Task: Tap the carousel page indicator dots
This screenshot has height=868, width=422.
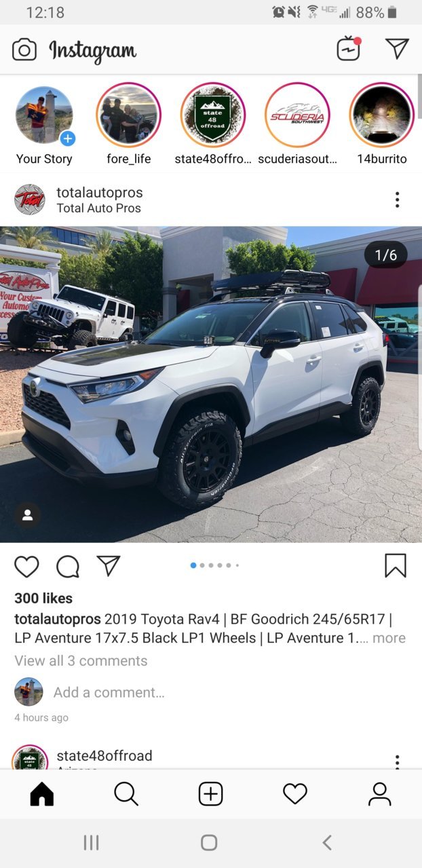Action: click(214, 565)
